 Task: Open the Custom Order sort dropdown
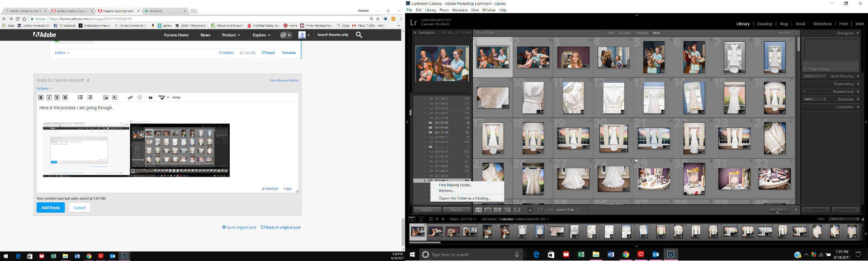(567, 210)
